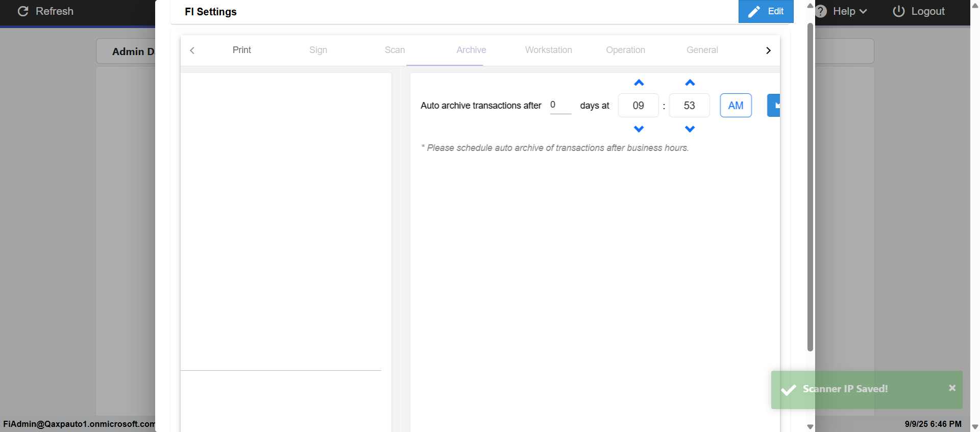Click the FI Settings dialog title

(x=211, y=12)
